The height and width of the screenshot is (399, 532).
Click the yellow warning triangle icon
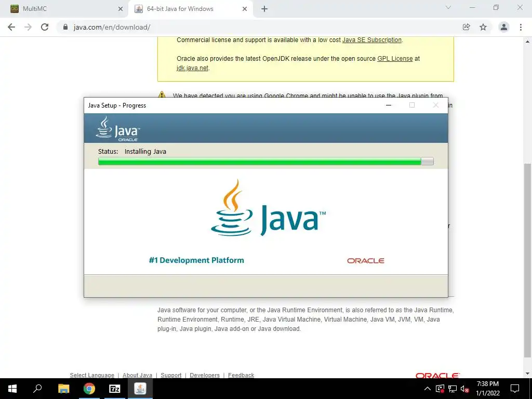click(162, 95)
